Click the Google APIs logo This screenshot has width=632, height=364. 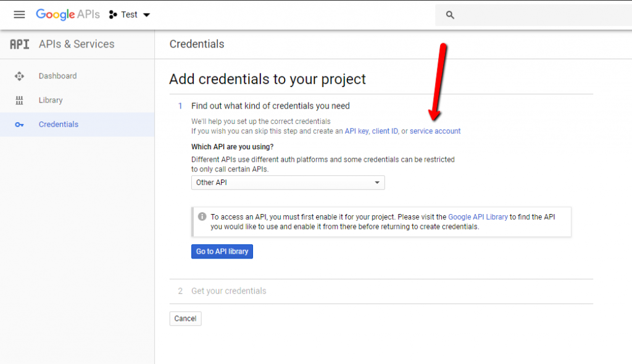[x=68, y=14]
